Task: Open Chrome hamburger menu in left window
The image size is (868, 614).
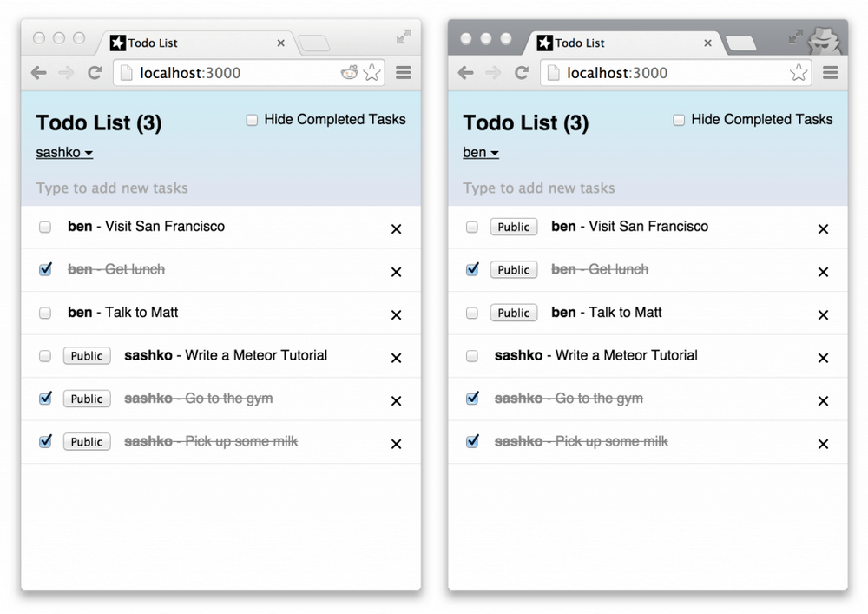Action: 403,73
